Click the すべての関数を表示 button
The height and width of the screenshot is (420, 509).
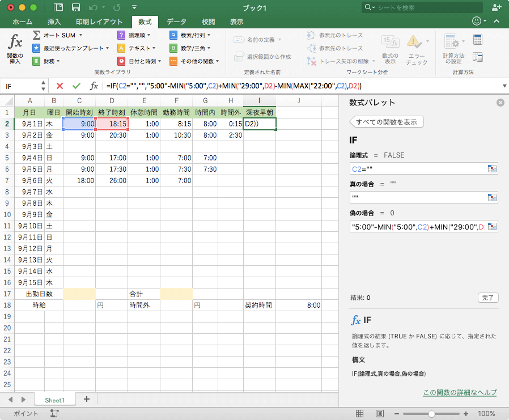point(387,122)
